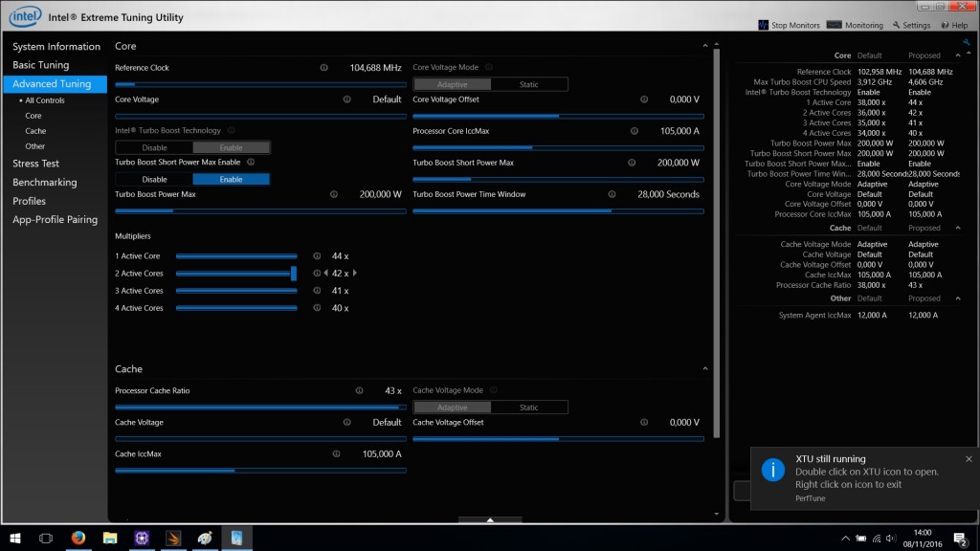Collapse the Core section in main panel

pyautogui.click(x=705, y=46)
